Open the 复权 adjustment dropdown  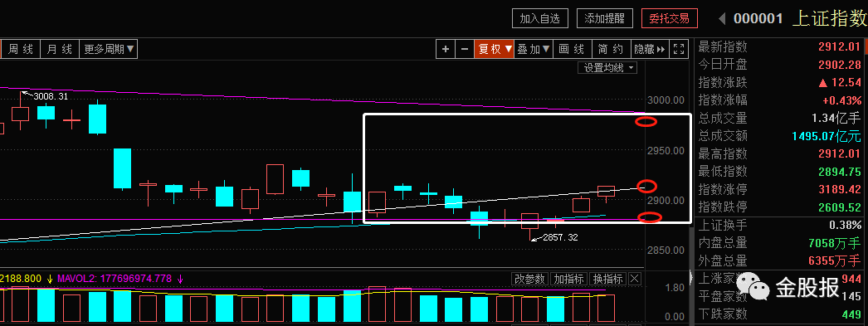pos(495,49)
